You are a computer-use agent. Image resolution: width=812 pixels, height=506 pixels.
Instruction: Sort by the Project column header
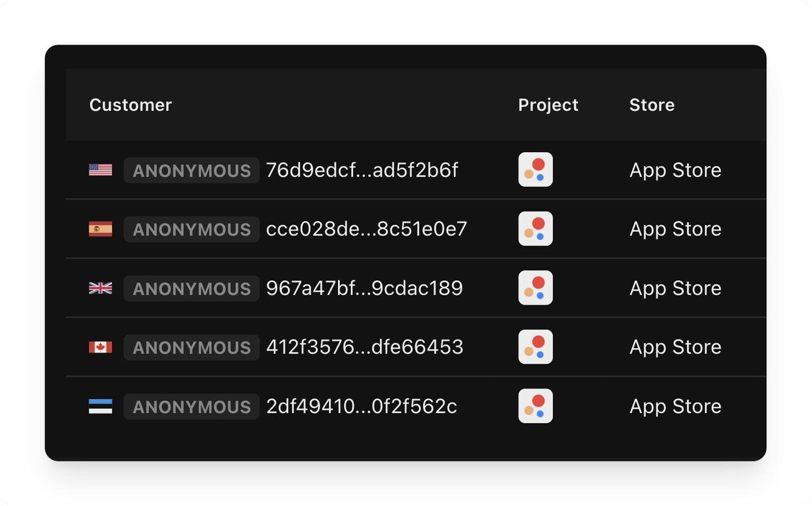pos(548,105)
